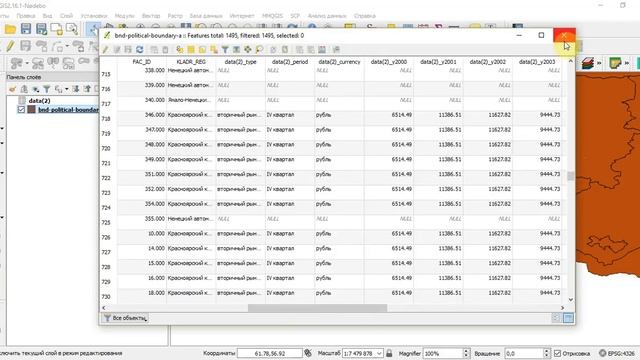This screenshot has width=640, height=360.
Task: Click the attribute table vertical scrollbar thumb
Action: click(571, 176)
